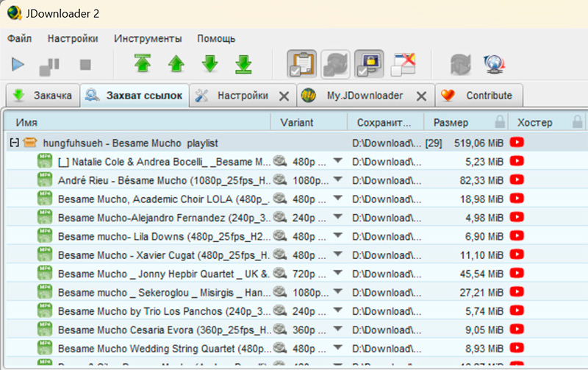Screen dimensions: 588x370
Task: Toggle automatic reconnect button
Action: coord(336,65)
